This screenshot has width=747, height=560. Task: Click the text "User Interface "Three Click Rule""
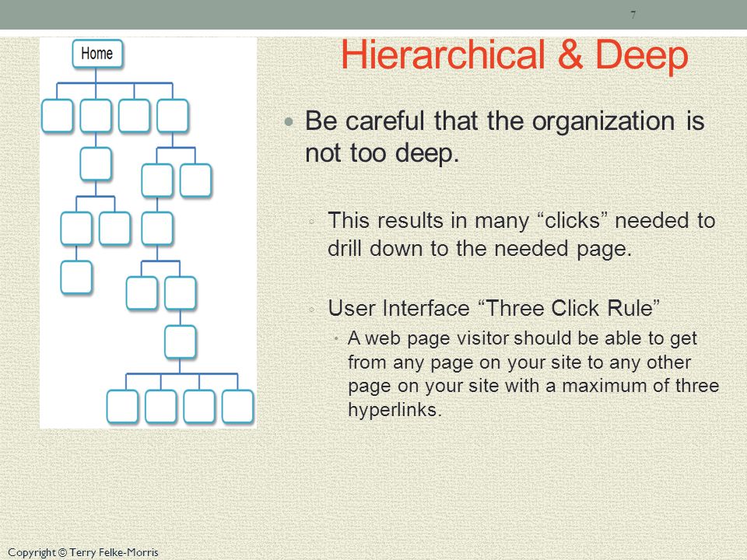point(494,308)
